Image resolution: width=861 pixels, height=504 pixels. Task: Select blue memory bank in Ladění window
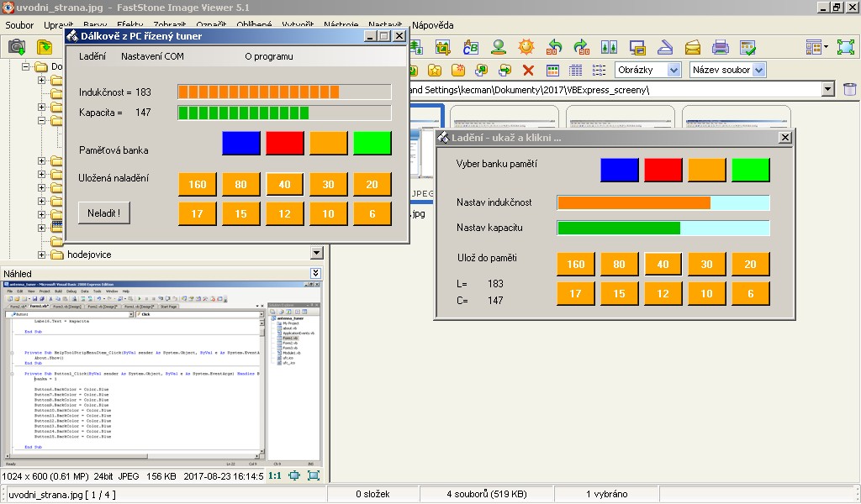(620, 170)
